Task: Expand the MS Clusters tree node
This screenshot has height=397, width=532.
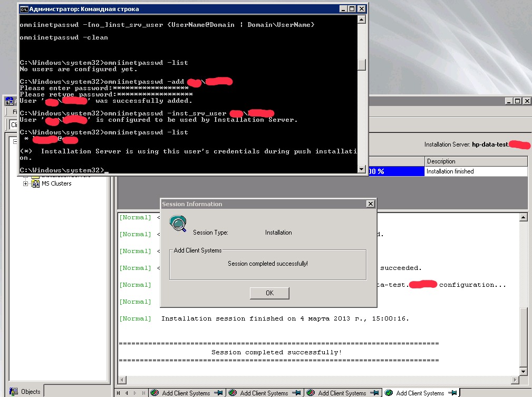Action: [25, 183]
